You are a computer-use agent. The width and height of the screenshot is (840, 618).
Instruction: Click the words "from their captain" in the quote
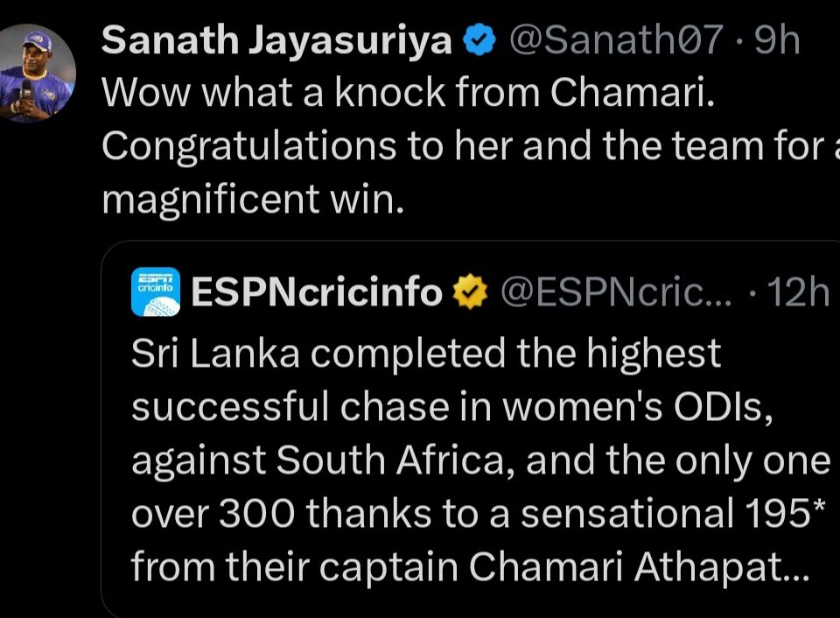coord(295,568)
